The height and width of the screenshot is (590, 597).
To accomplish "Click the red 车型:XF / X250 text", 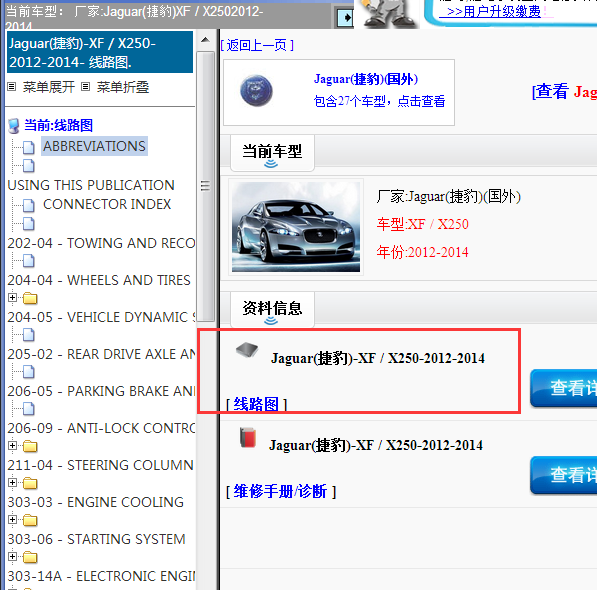I will point(423,224).
